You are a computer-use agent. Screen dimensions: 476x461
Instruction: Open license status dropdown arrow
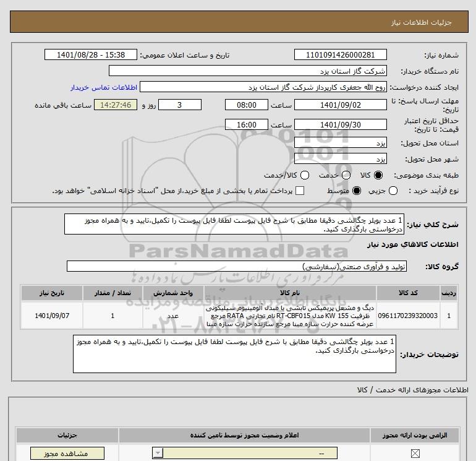pyautogui.click(x=158, y=454)
